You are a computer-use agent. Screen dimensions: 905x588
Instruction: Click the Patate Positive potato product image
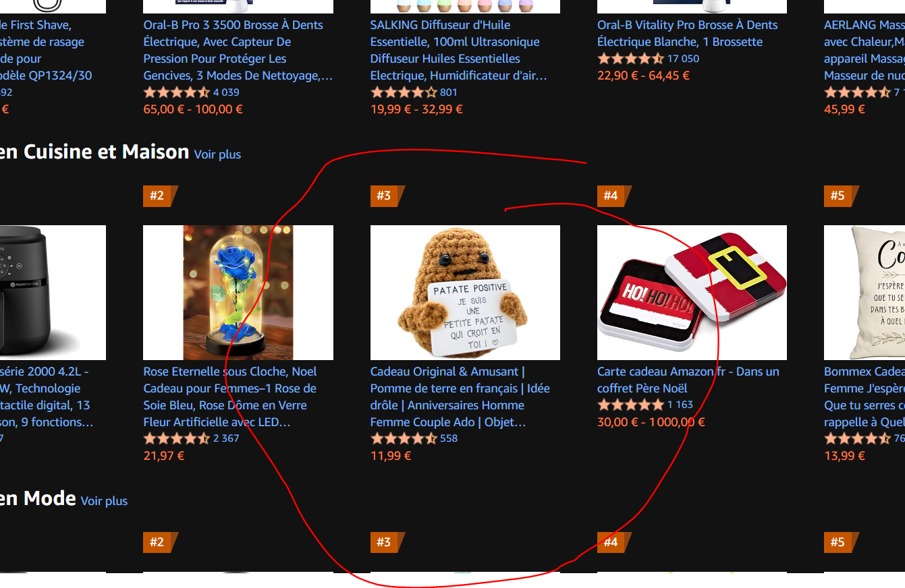click(465, 293)
